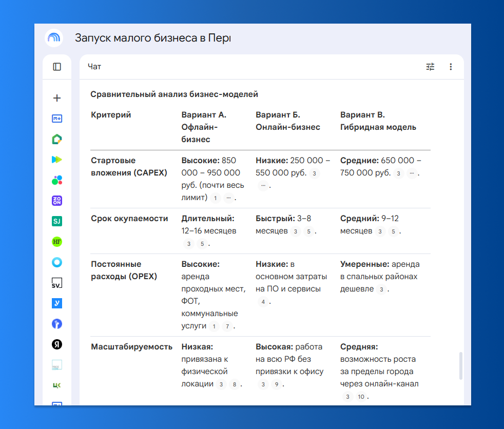Click the green house source icon
Image resolution: width=504 pixels, height=429 pixels.
pos(57,139)
